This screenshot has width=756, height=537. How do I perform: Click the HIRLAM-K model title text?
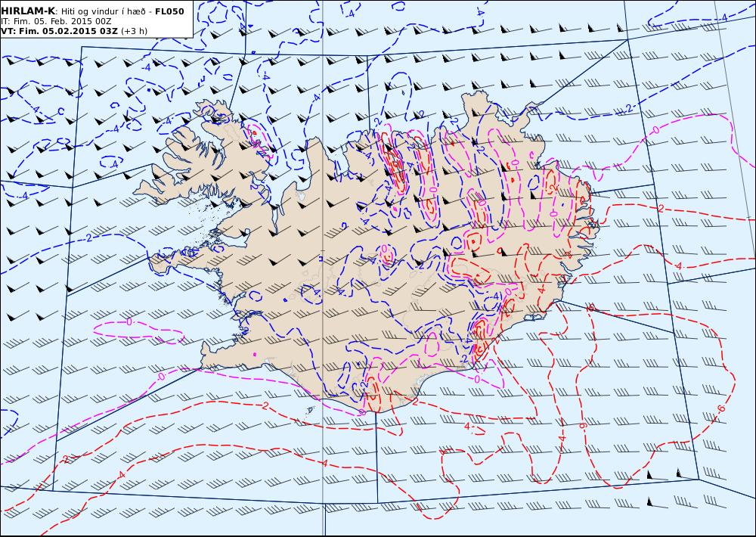28,11
